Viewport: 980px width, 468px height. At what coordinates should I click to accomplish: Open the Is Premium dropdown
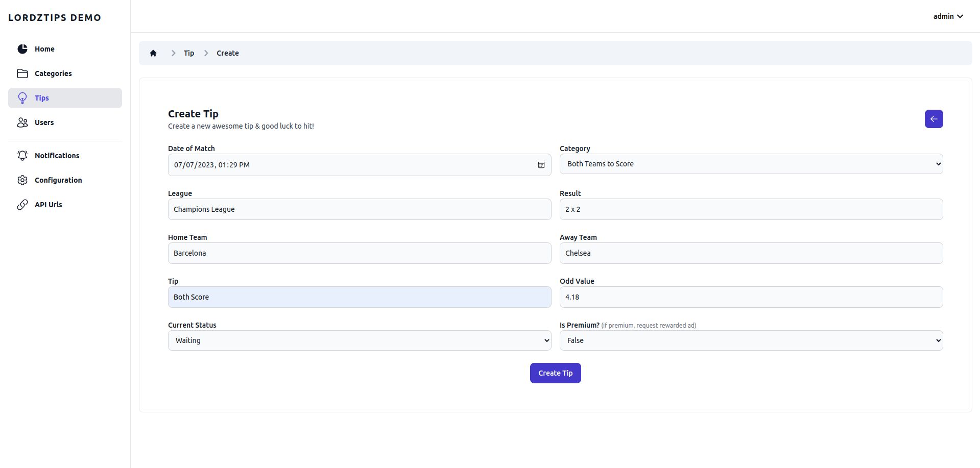[x=751, y=340]
